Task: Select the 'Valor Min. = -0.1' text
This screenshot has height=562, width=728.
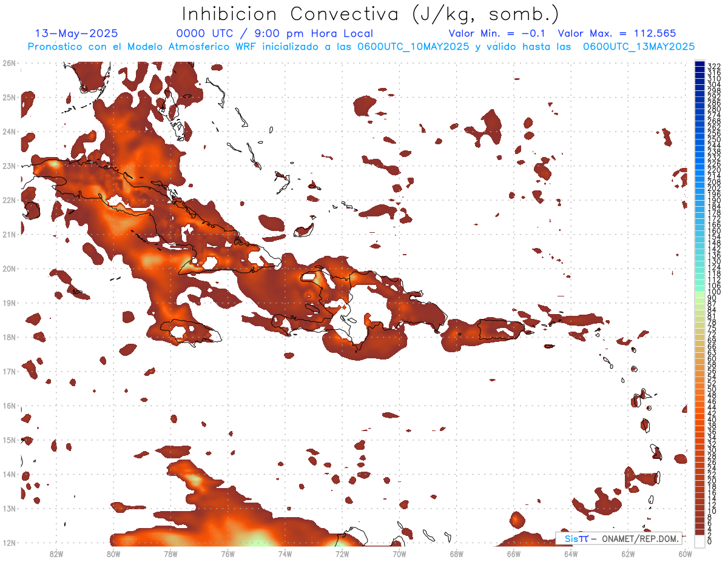Action: click(x=497, y=33)
